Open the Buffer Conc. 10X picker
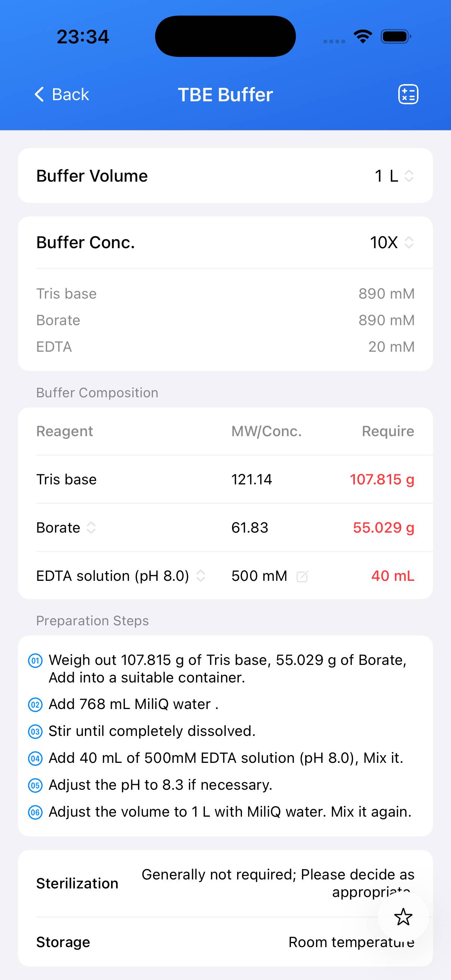Image resolution: width=451 pixels, height=980 pixels. click(x=392, y=242)
